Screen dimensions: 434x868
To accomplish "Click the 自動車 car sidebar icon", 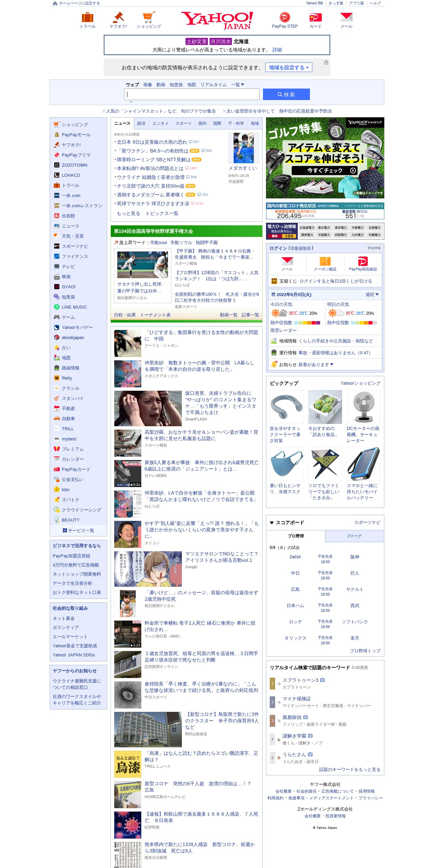I will coord(56,418).
